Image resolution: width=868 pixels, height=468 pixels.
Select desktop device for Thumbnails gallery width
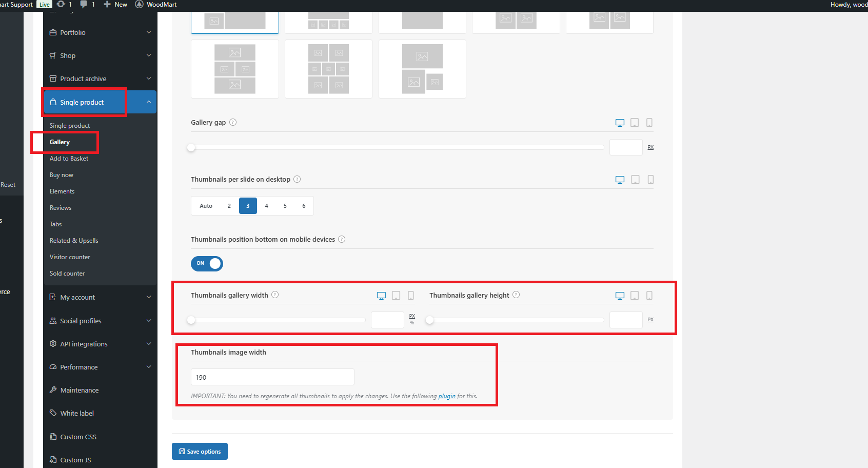coord(381,296)
